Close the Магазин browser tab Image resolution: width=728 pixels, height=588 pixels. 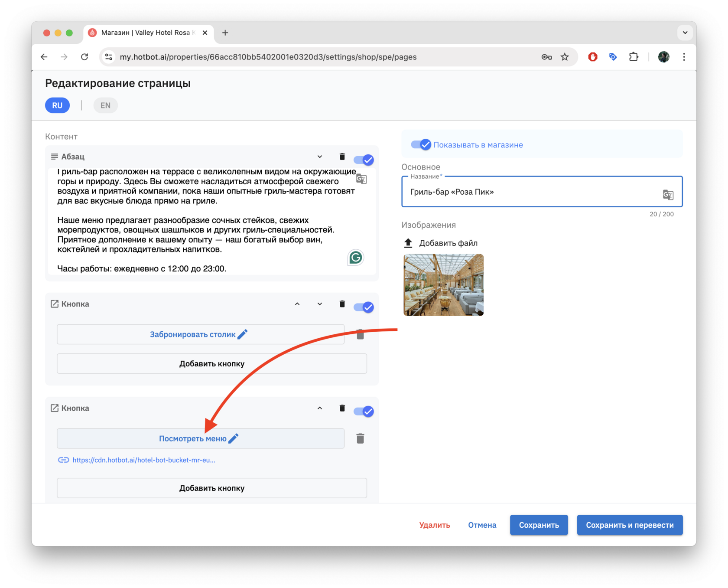pyautogui.click(x=205, y=33)
